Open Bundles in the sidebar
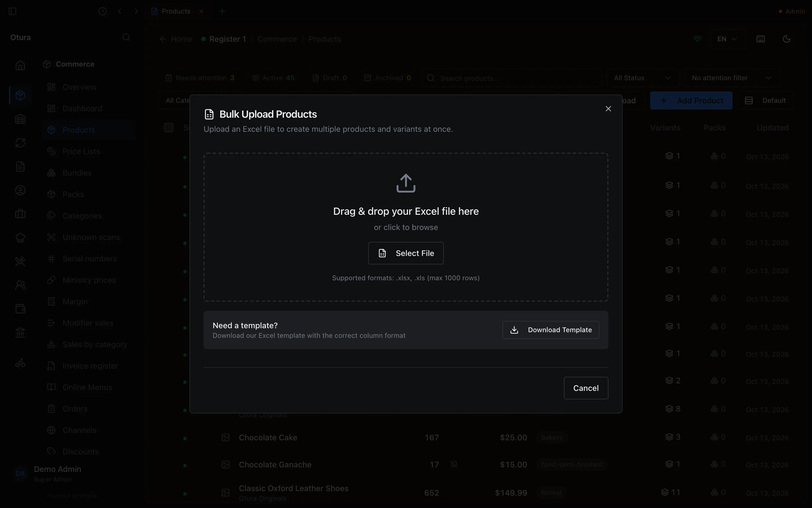The image size is (812, 508). coord(88,173)
